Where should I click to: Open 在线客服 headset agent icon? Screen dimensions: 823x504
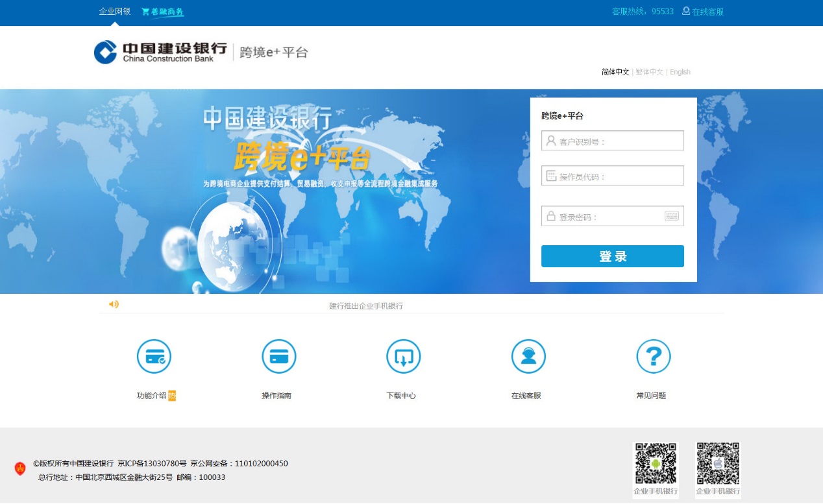click(528, 357)
